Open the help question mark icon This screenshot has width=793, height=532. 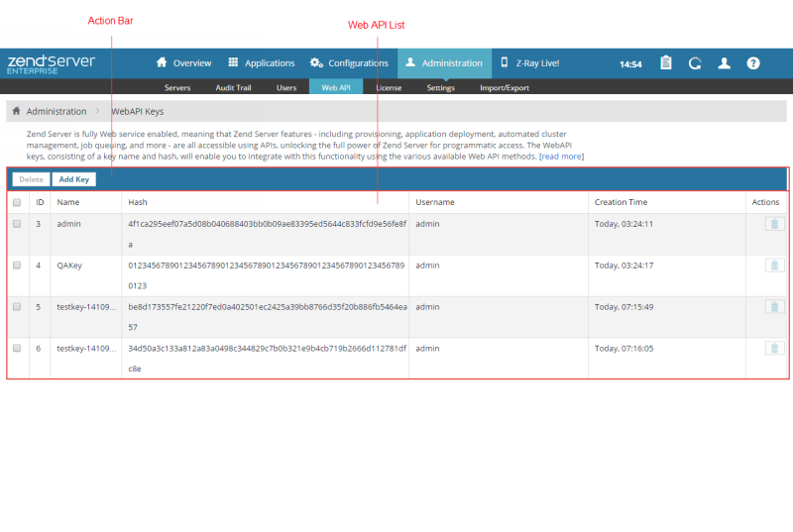click(x=753, y=62)
